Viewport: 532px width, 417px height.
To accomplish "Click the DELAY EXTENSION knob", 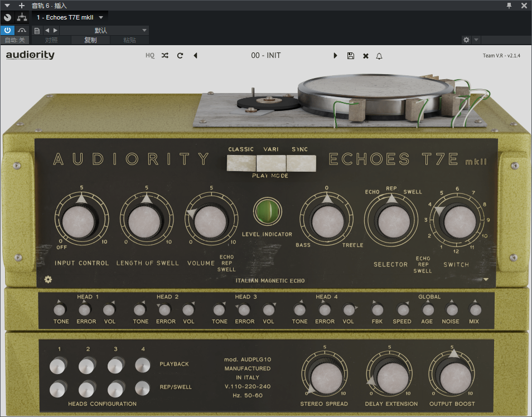I will coord(393,379).
